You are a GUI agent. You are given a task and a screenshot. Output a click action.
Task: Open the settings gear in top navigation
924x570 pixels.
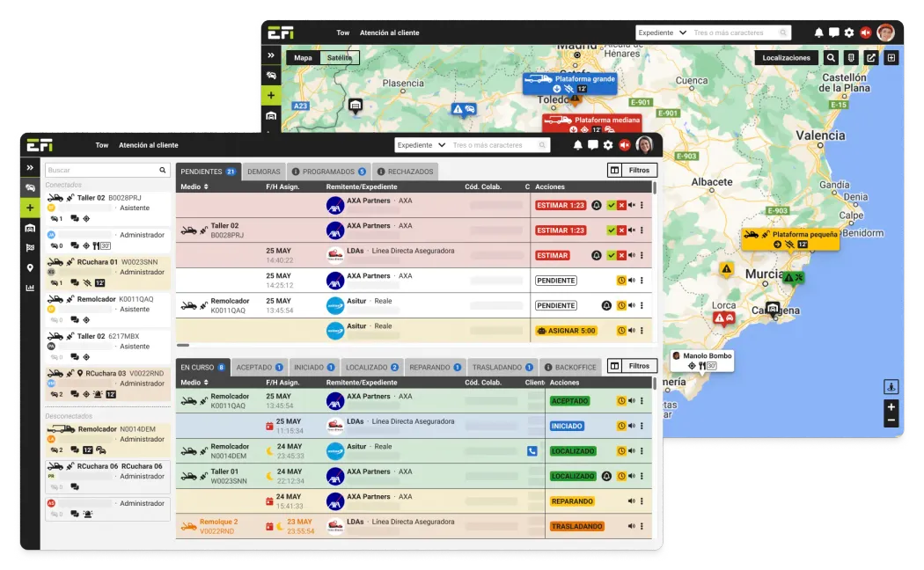(608, 144)
